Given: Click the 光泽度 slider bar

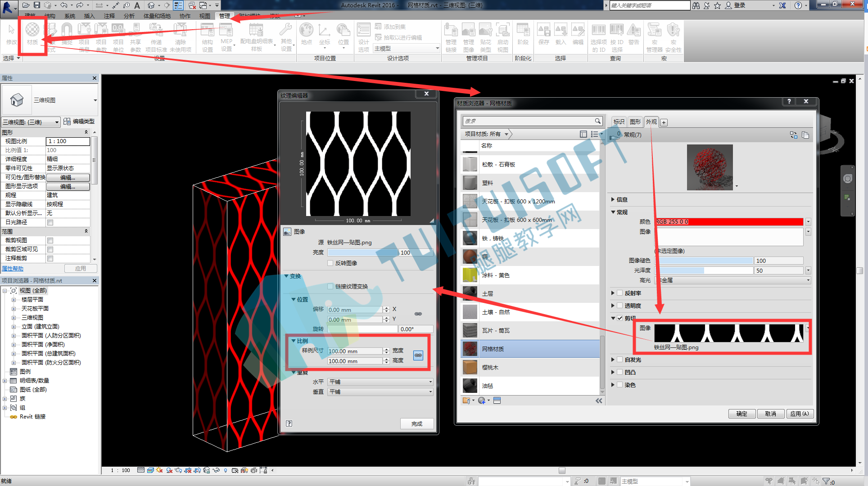Looking at the screenshot, I should click(704, 270).
